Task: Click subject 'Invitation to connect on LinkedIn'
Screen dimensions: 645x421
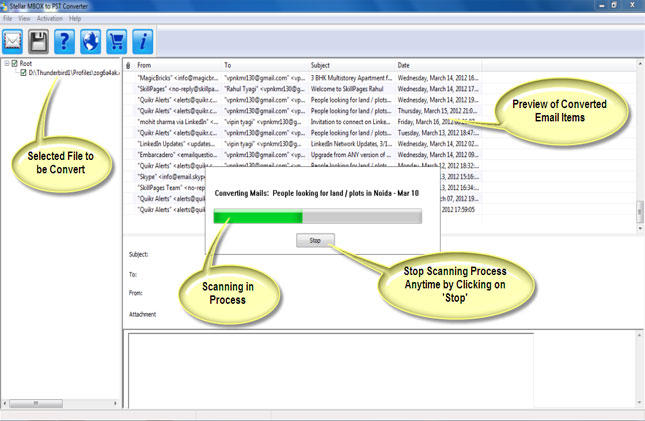Action: click(x=350, y=122)
